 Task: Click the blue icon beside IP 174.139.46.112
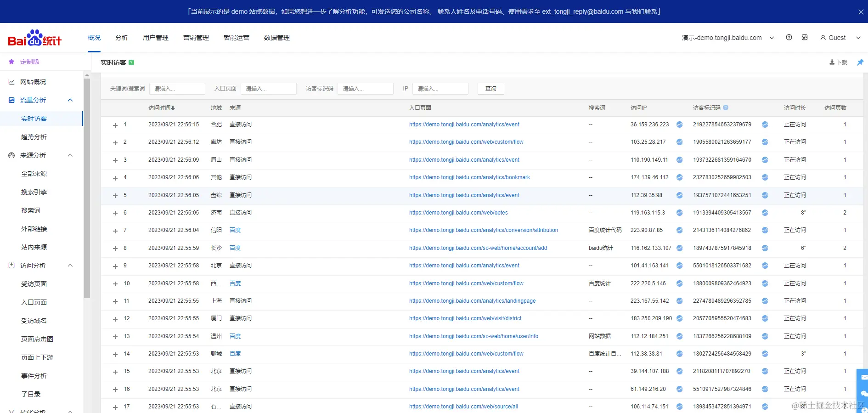coord(680,177)
